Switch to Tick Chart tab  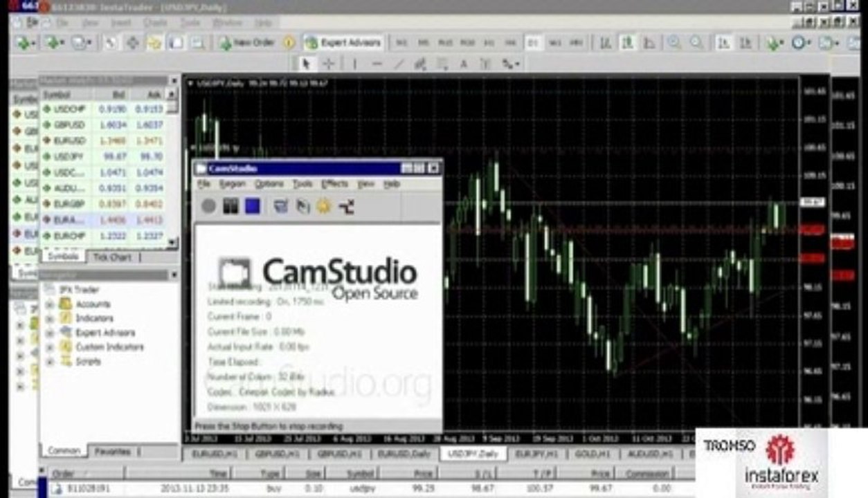[112, 257]
